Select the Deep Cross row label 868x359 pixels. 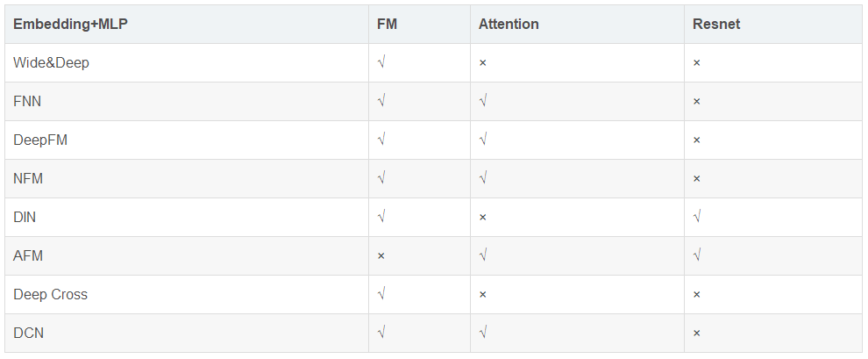click(x=50, y=295)
